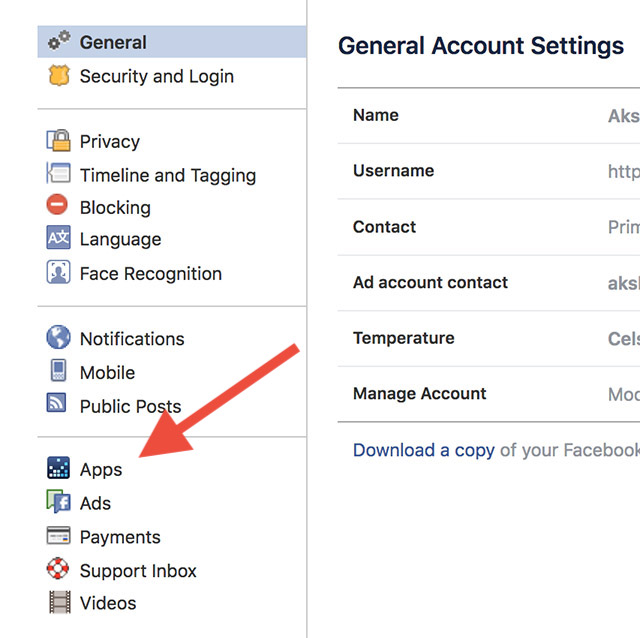The image size is (640, 638).
Task: Click the General Account Settings heading
Action: [481, 46]
